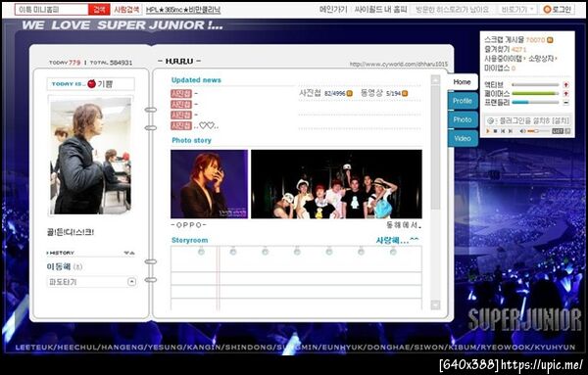Switch to the Video tab
The height and width of the screenshot is (375, 588).
(463, 138)
